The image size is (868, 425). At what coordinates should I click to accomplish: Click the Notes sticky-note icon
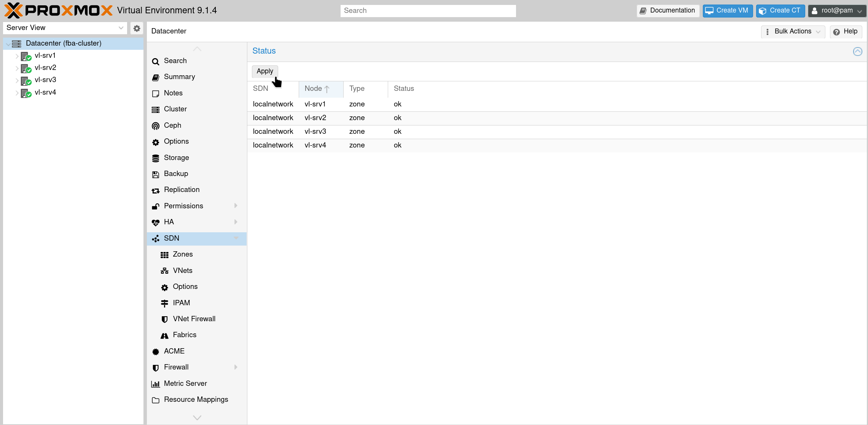(x=156, y=94)
